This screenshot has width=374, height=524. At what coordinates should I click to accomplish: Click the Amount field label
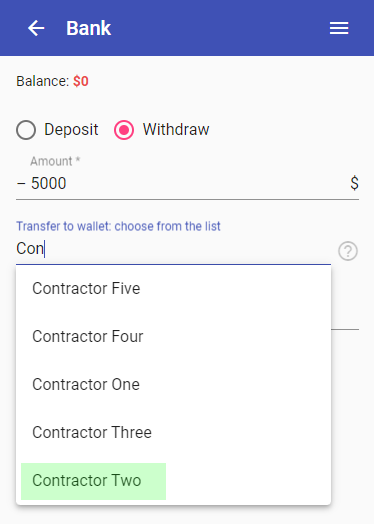55,161
